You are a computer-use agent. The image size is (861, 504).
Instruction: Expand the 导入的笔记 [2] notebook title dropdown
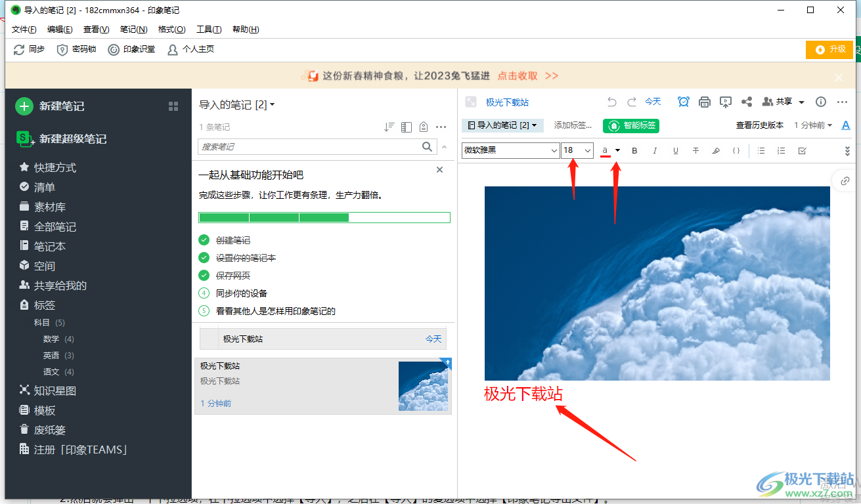point(237,105)
